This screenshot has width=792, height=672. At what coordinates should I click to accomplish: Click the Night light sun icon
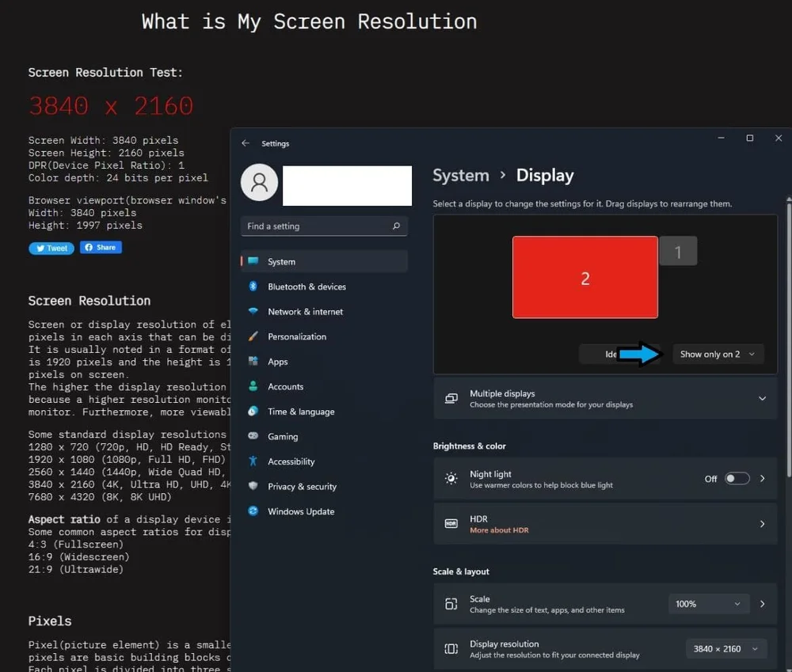[x=451, y=479]
